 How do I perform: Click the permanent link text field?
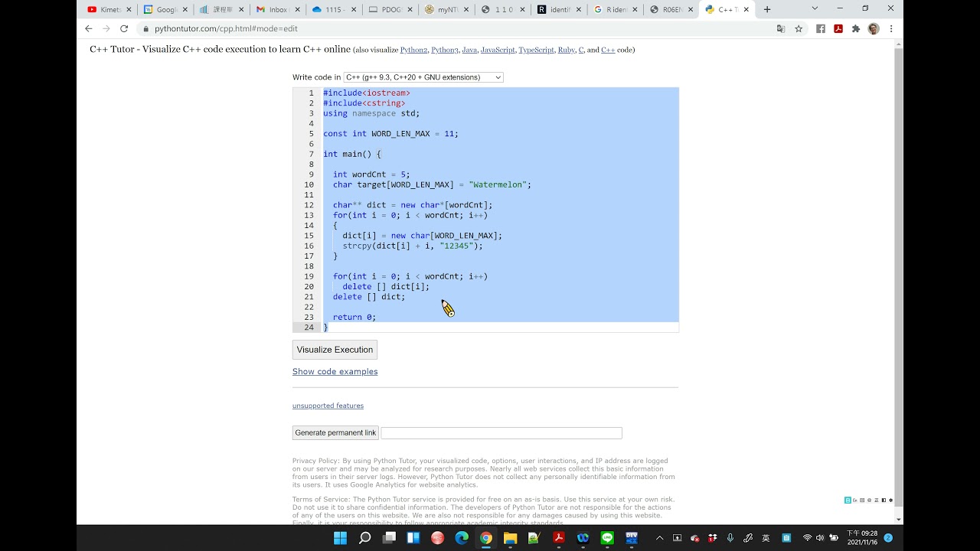point(501,433)
